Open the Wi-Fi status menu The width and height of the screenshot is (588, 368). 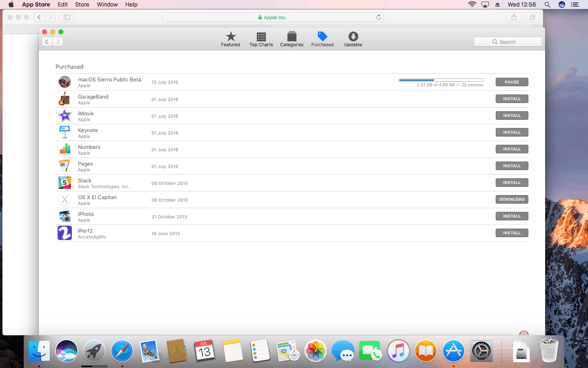(x=472, y=4)
